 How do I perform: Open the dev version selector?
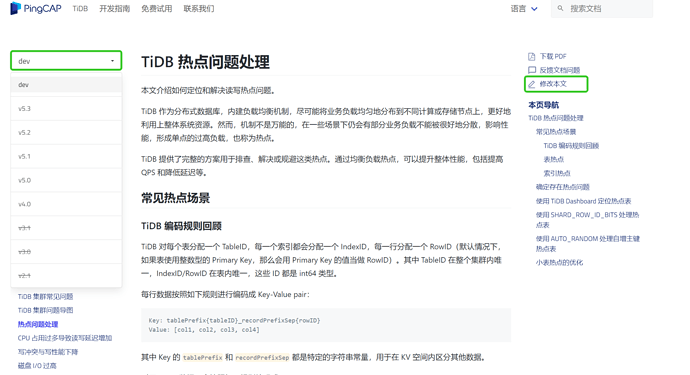tap(66, 61)
